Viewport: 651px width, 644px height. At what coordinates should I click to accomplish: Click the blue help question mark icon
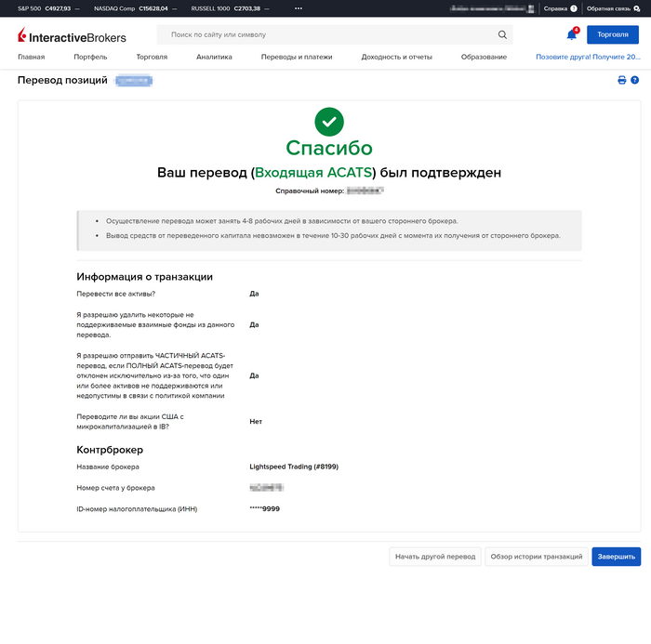tap(634, 81)
